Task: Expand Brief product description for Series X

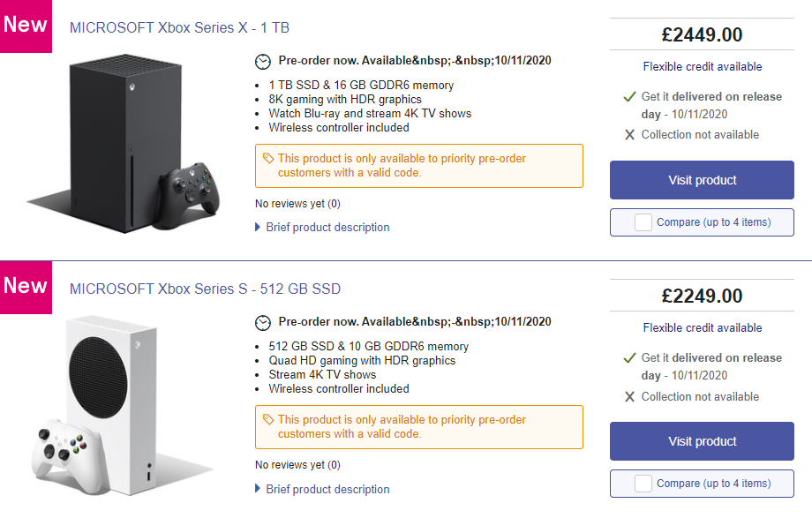Action: [x=327, y=228]
